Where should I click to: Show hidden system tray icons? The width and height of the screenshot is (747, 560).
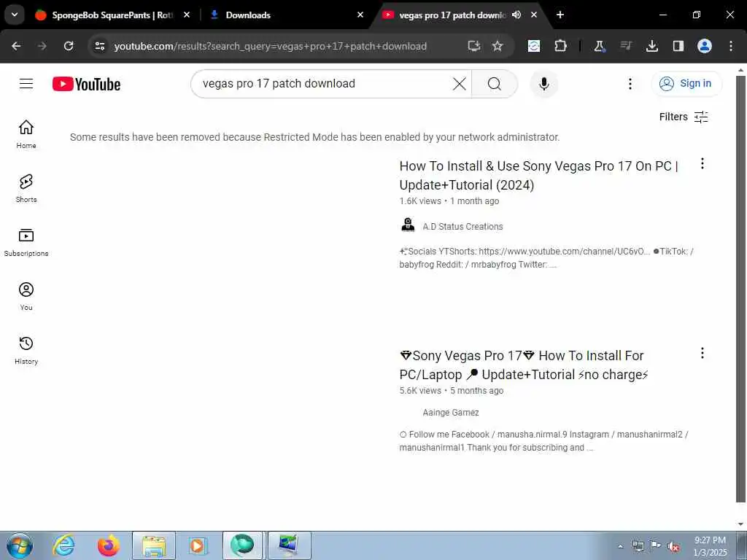(x=620, y=546)
